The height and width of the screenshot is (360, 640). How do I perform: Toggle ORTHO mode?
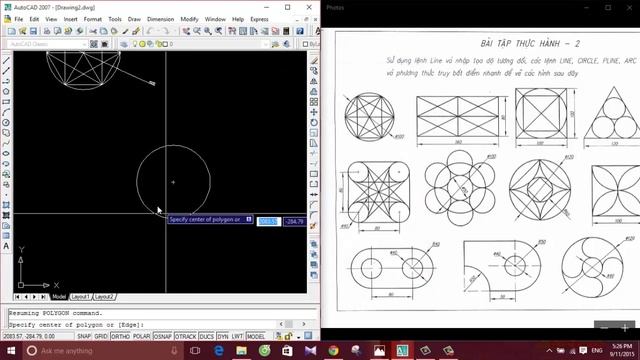tap(120, 336)
